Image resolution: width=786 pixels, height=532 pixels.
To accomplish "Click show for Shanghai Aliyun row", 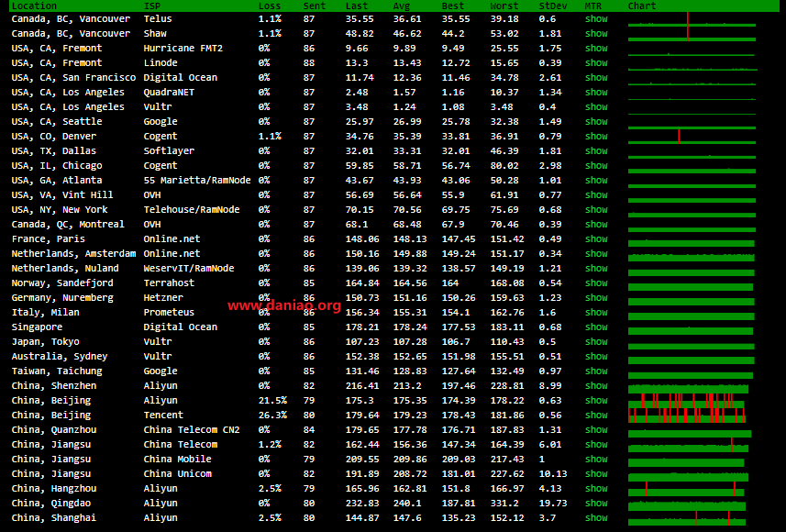I will coord(596,518).
